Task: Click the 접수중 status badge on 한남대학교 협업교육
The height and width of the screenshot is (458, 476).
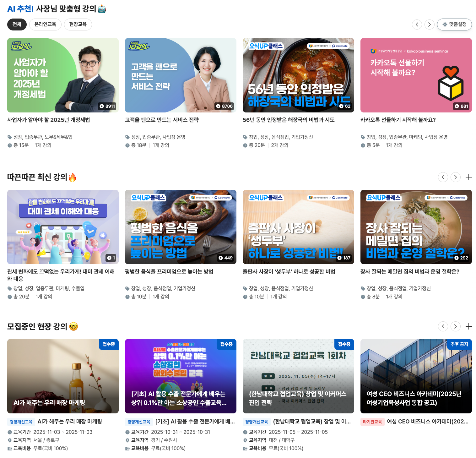Action: [x=344, y=344]
